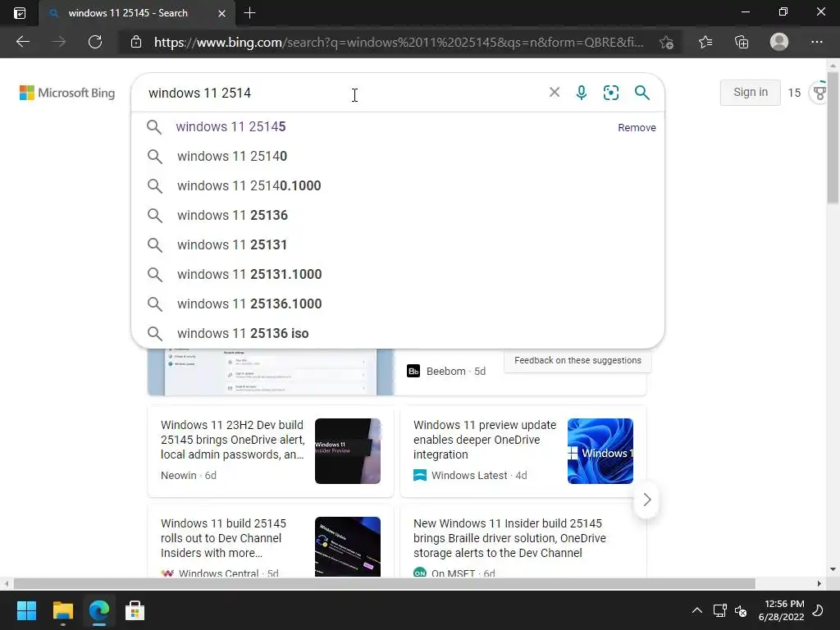Open File Explorer from taskbar
This screenshot has height=630, width=840.
tap(63, 610)
